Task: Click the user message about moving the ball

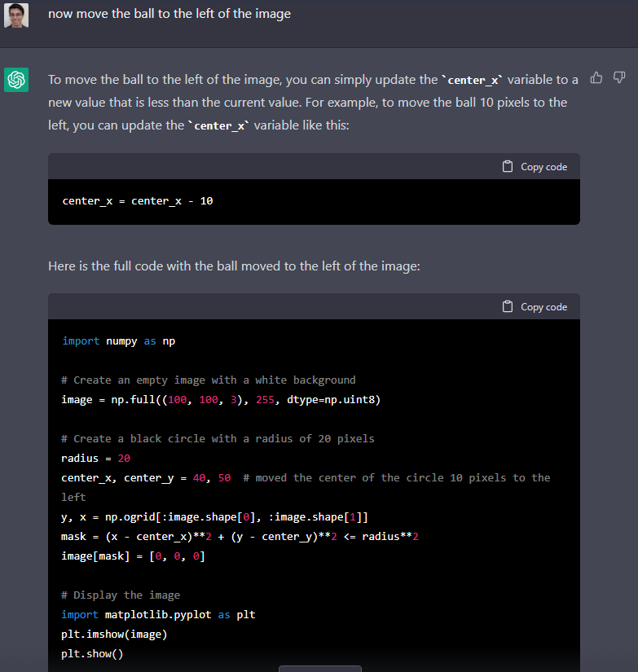Action: click(x=169, y=14)
